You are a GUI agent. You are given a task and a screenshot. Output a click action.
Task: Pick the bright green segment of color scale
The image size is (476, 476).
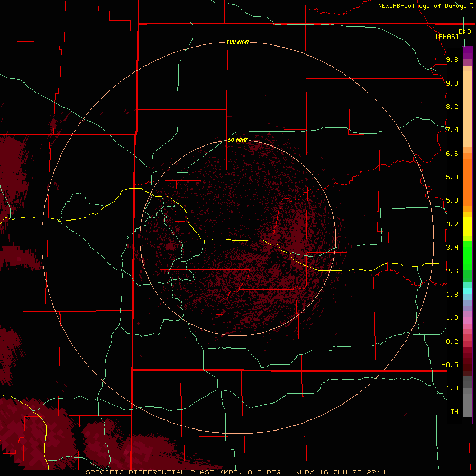click(467, 255)
